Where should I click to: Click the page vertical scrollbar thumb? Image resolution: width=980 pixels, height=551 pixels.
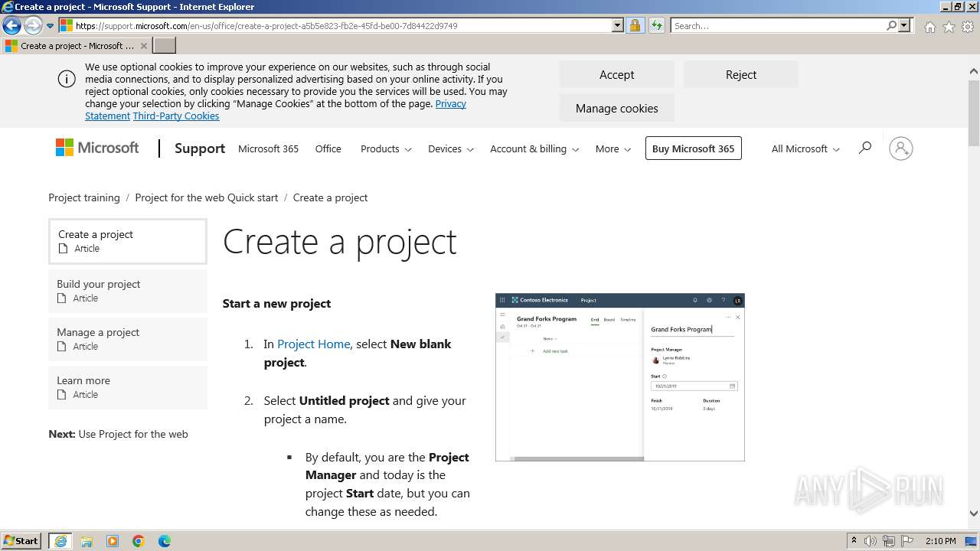coord(974,112)
